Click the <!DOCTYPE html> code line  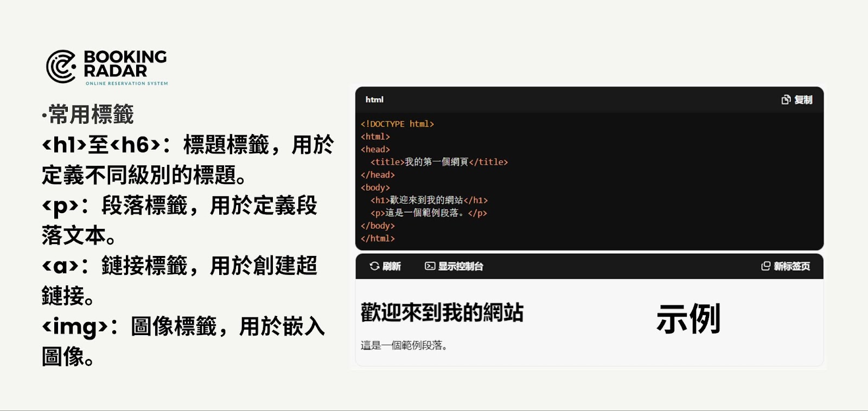[x=397, y=124]
